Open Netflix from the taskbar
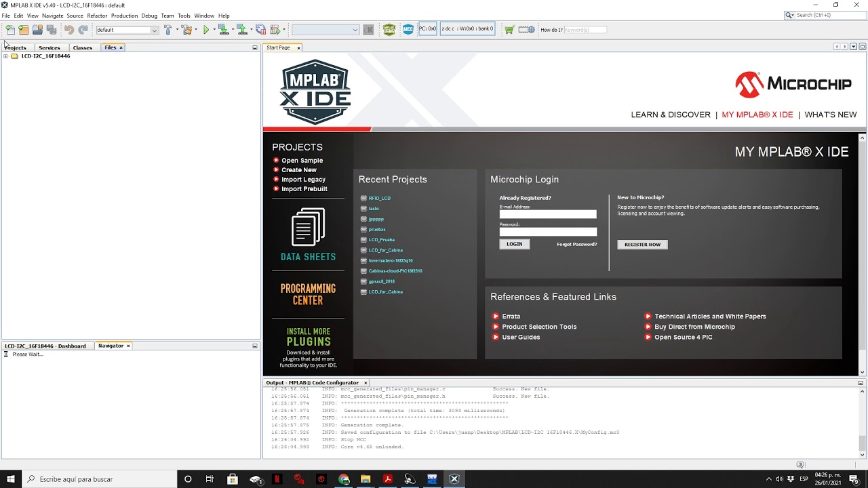This screenshot has width=868, height=488. pyautogui.click(x=277, y=479)
